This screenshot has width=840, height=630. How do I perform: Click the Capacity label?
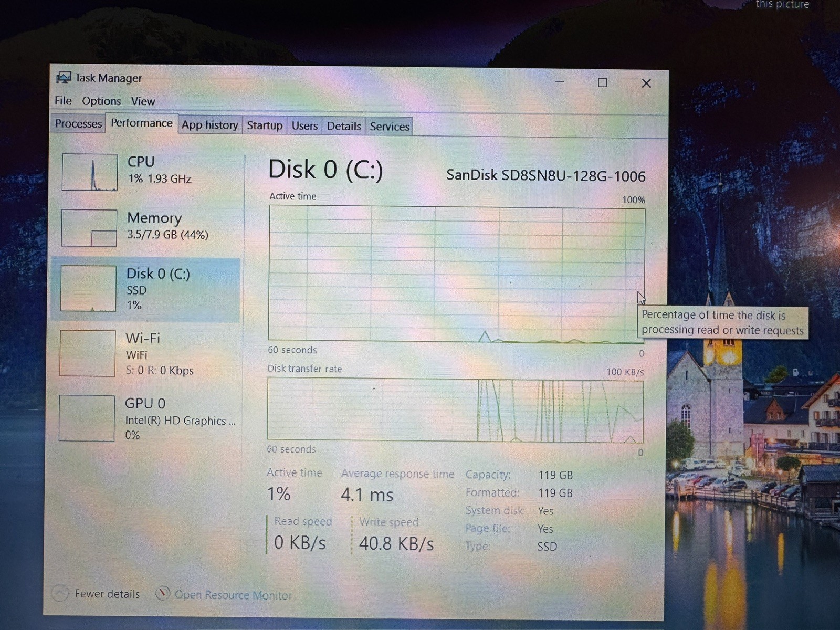(x=488, y=475)
